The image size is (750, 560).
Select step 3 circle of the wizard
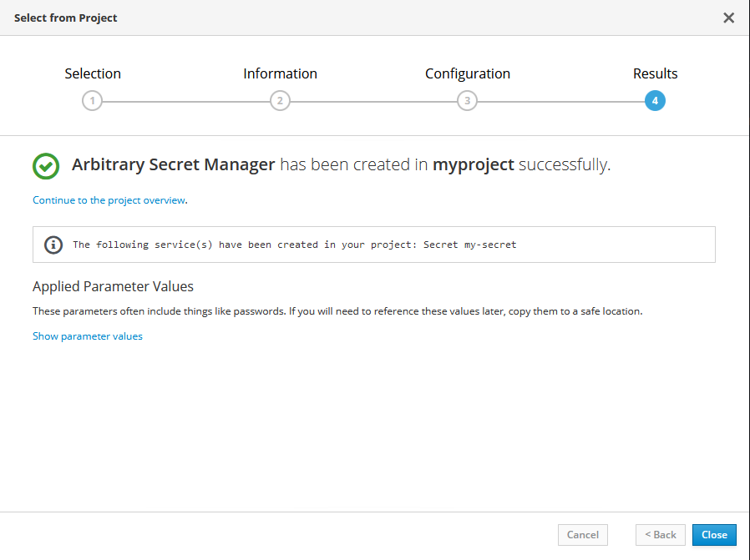[x=467, y=100]
